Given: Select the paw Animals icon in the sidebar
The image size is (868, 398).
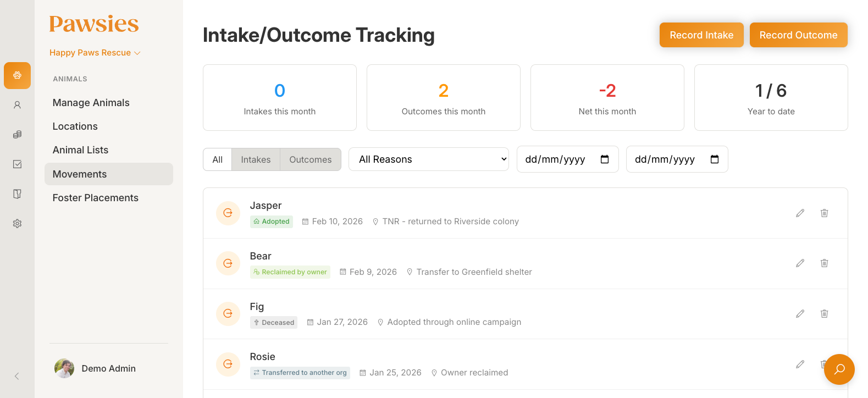Looking at the screenshot, I should pyautogui.click(x=17, y=75).
